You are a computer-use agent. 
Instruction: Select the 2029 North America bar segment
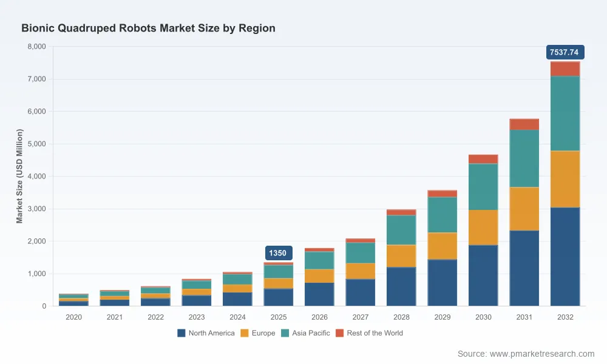(442, 283)
